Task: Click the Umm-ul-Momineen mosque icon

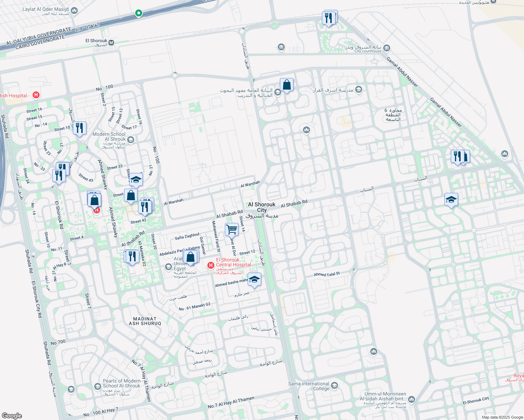Action: click(x=412, y=399)
